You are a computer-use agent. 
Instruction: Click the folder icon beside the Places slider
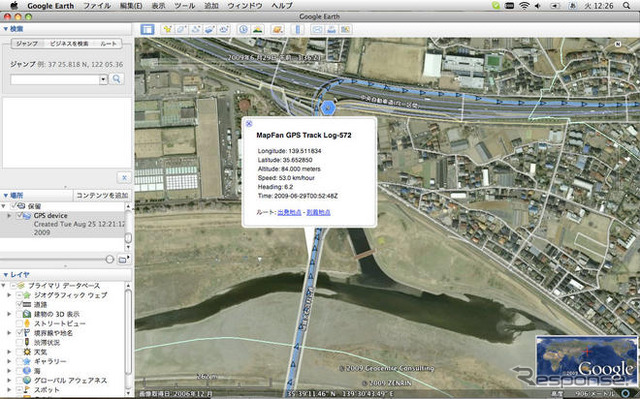point(123,259)
